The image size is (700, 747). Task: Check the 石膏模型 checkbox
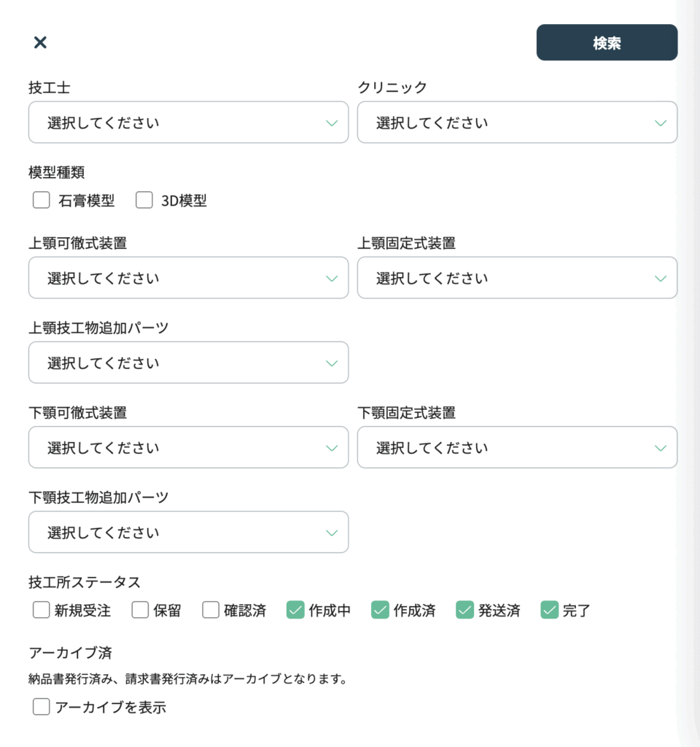point(42,201)
